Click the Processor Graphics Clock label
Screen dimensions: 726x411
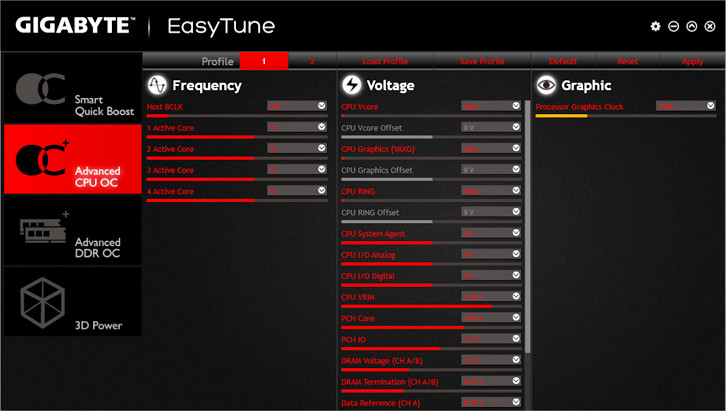coord(580,107)
